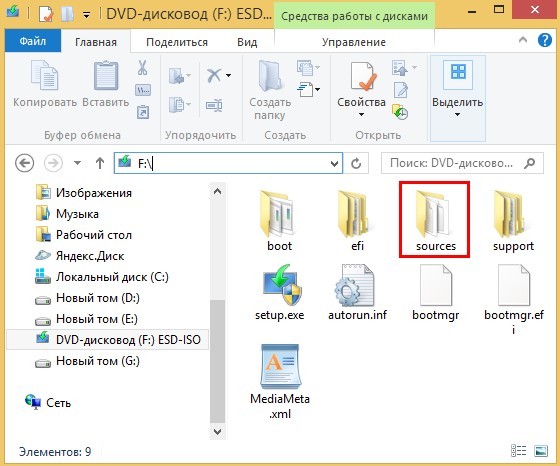560x466 pixels.
Task: Select the MediaMeta.xml file
Action: (x=280, y=381)
